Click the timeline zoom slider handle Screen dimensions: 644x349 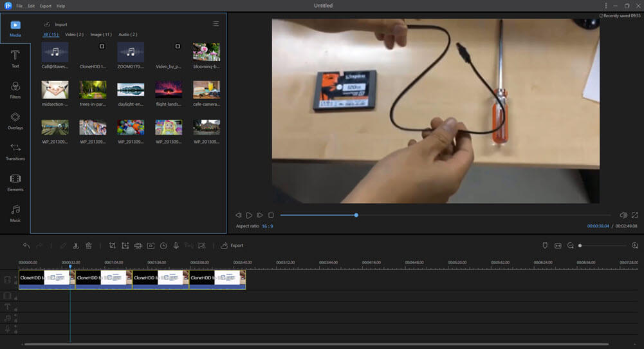point(580,245)
